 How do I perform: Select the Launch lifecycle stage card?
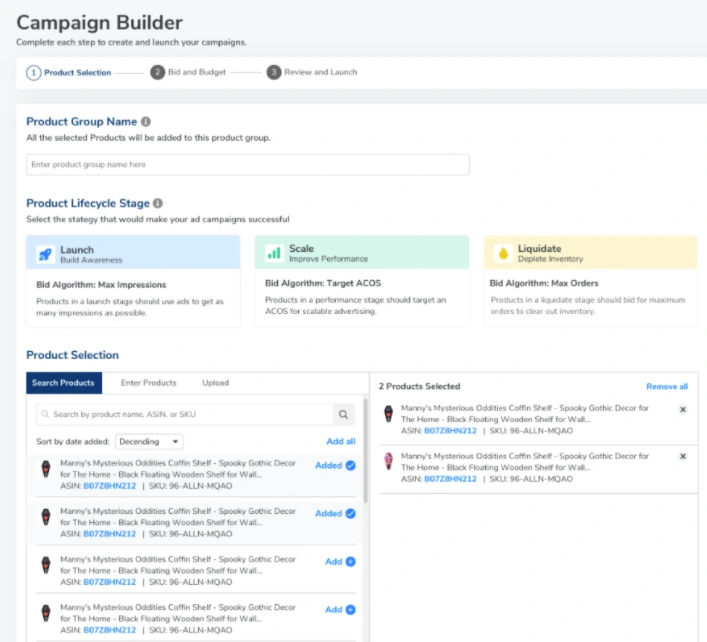click(x=133, y=281)
